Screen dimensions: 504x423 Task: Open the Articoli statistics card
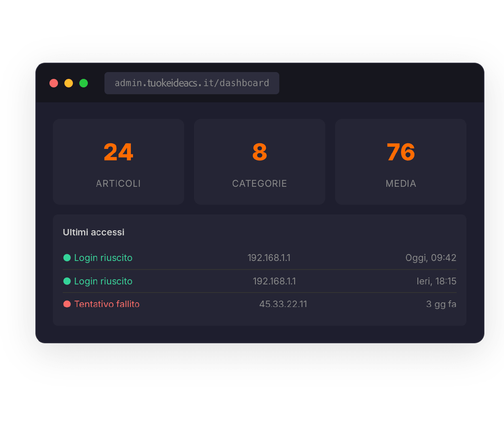click(x=118, y=162)
